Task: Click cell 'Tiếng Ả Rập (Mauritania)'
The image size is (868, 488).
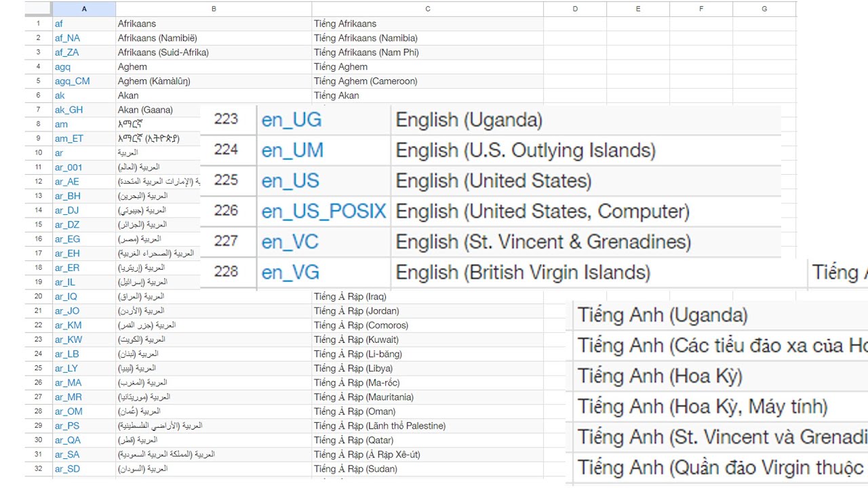Action: coord(427,397)
